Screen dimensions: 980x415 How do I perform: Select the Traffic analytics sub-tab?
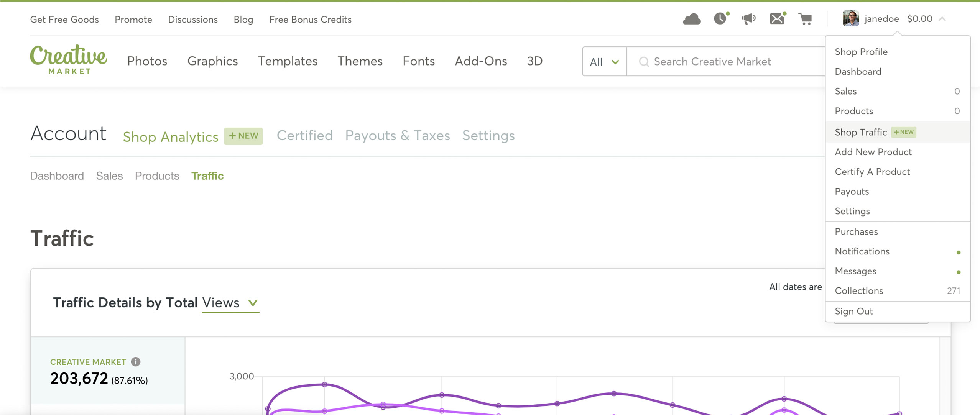(x=207, y=176)
